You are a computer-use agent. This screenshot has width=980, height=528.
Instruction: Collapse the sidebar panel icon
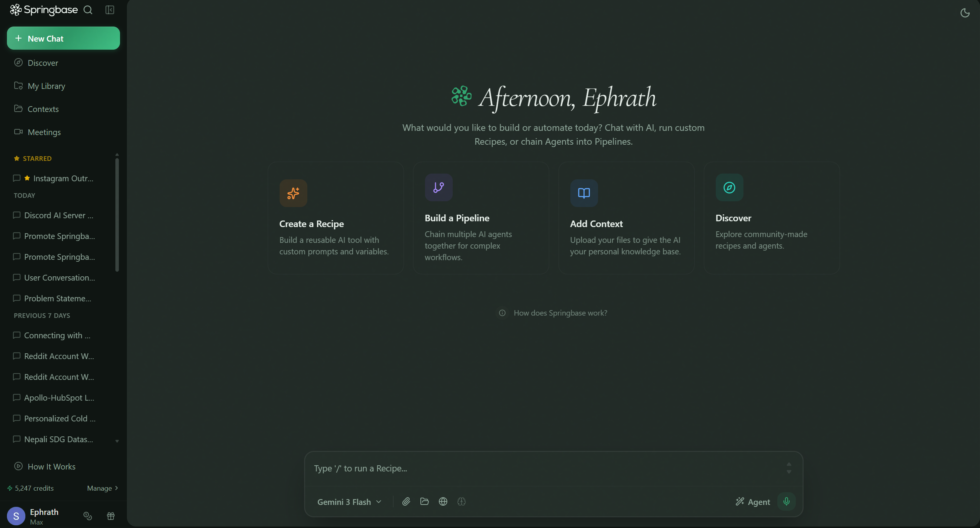[110, 10]
